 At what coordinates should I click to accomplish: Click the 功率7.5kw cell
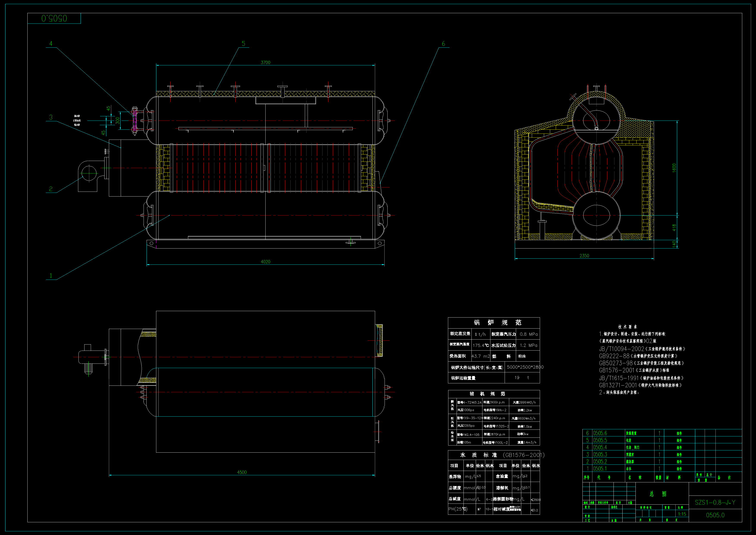[x=524, y=426]
